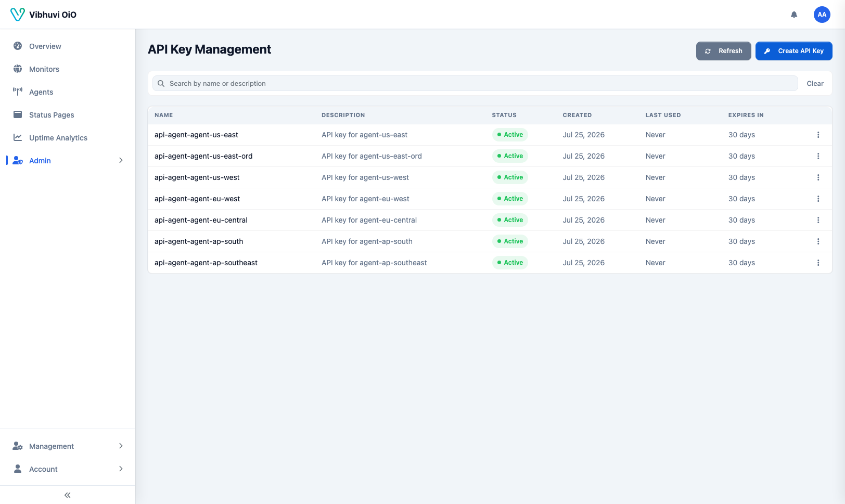Select the Admin sidebar item
845x504 pixels.
(x=68, y=160)
